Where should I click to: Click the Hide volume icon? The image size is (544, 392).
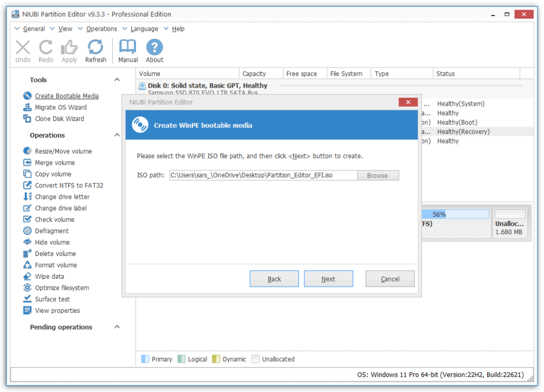tap(28, 242)
